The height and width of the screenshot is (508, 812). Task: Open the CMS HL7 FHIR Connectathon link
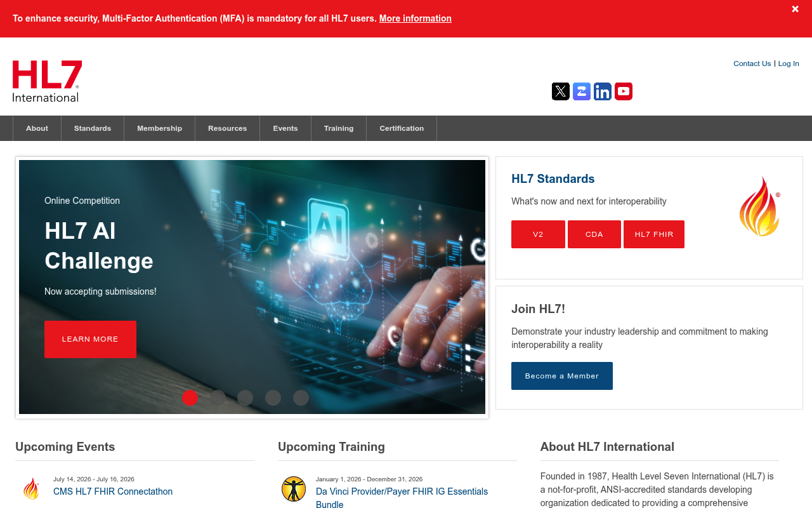(113, 491)
